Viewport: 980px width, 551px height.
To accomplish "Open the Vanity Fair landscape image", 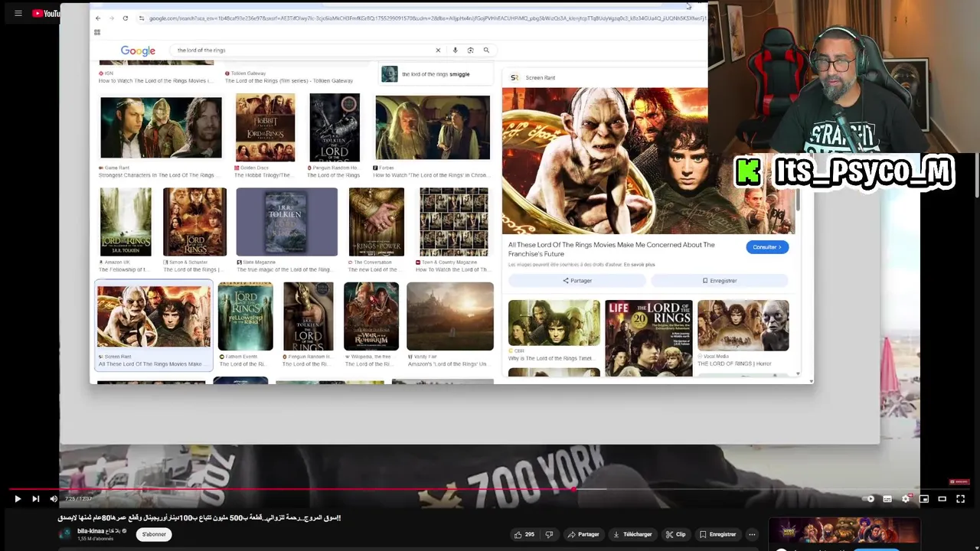I will click(450, 316).
